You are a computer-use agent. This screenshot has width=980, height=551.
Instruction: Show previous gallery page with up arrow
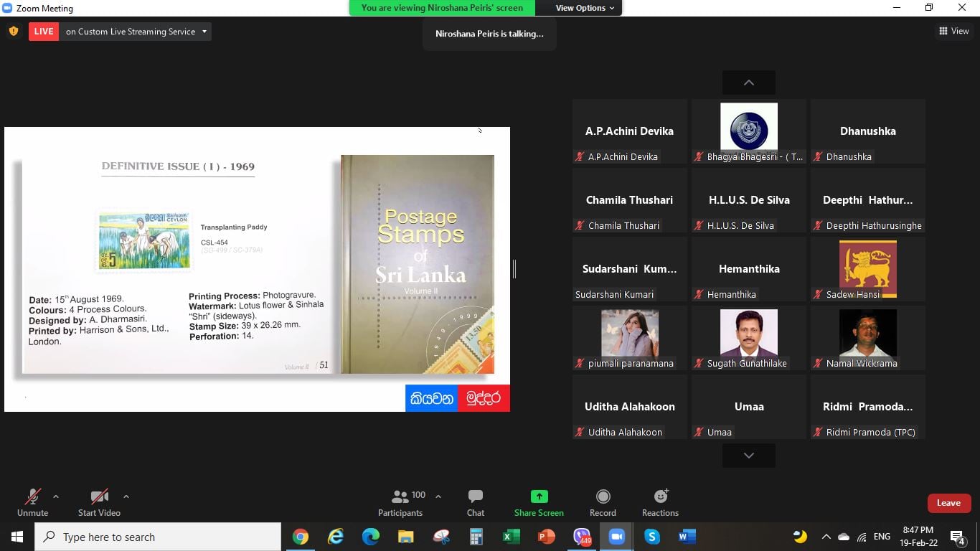click(749, 83)
